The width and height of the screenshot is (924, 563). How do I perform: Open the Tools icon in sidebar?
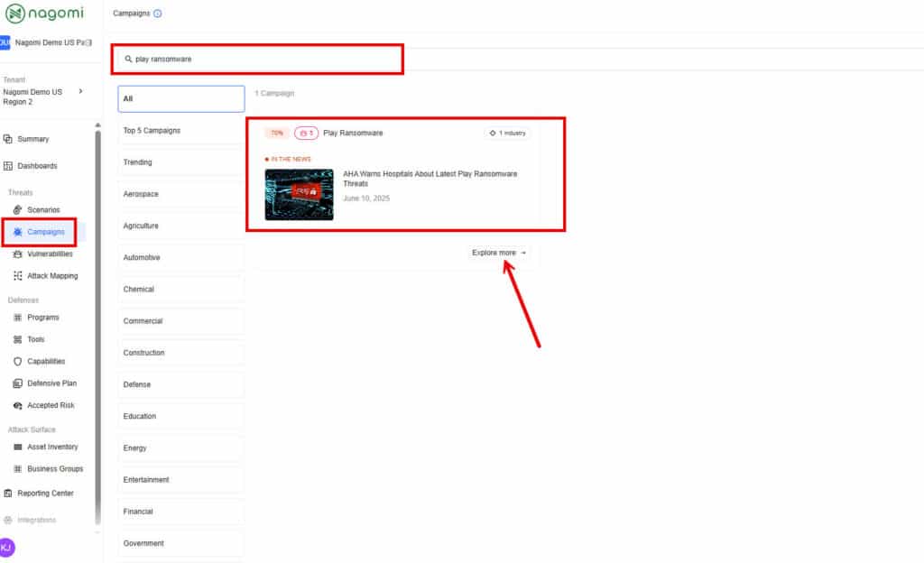pos(18,339)
